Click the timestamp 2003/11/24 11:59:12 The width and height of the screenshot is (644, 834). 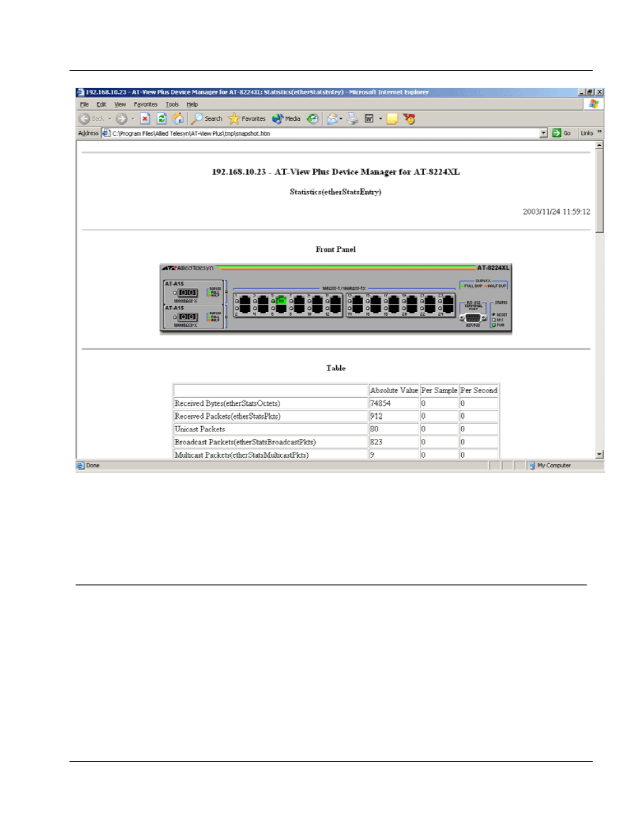[556, 212]
